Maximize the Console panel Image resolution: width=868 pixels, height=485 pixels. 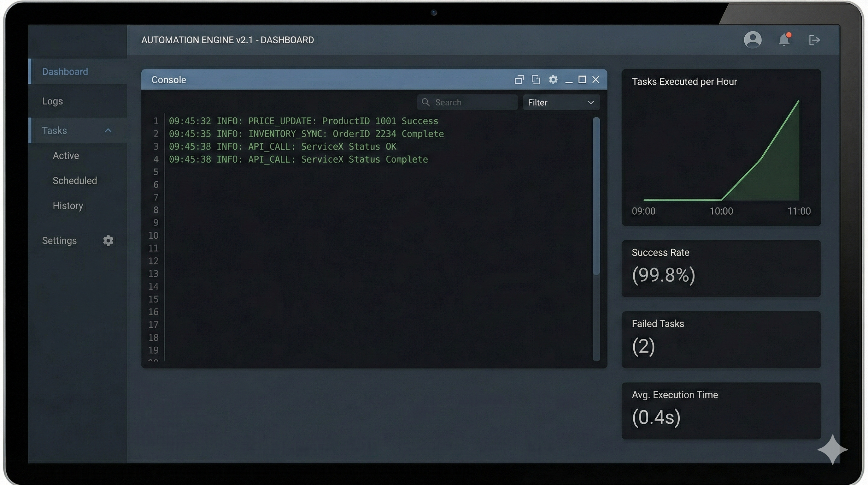pos(582,80)
